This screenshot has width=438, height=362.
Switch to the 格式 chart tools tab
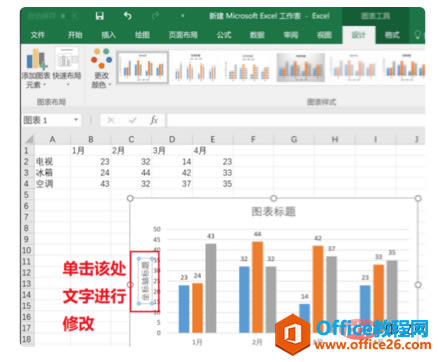pos(392,35)
